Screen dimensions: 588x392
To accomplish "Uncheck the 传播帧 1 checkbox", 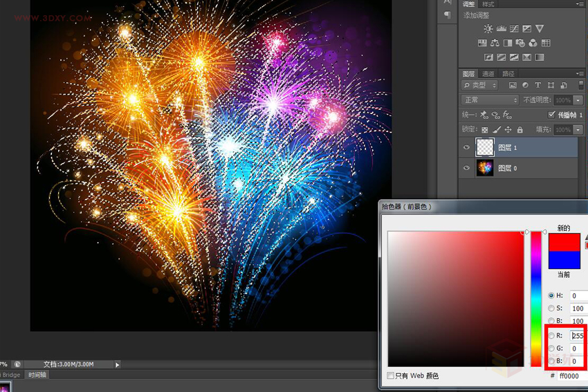I will [551, 115].
